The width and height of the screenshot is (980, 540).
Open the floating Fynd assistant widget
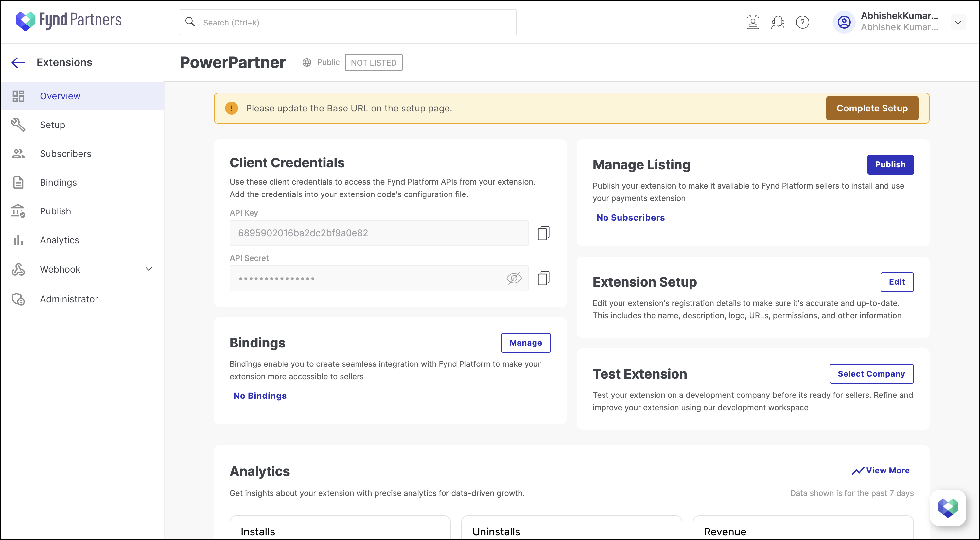click(947, 508)
